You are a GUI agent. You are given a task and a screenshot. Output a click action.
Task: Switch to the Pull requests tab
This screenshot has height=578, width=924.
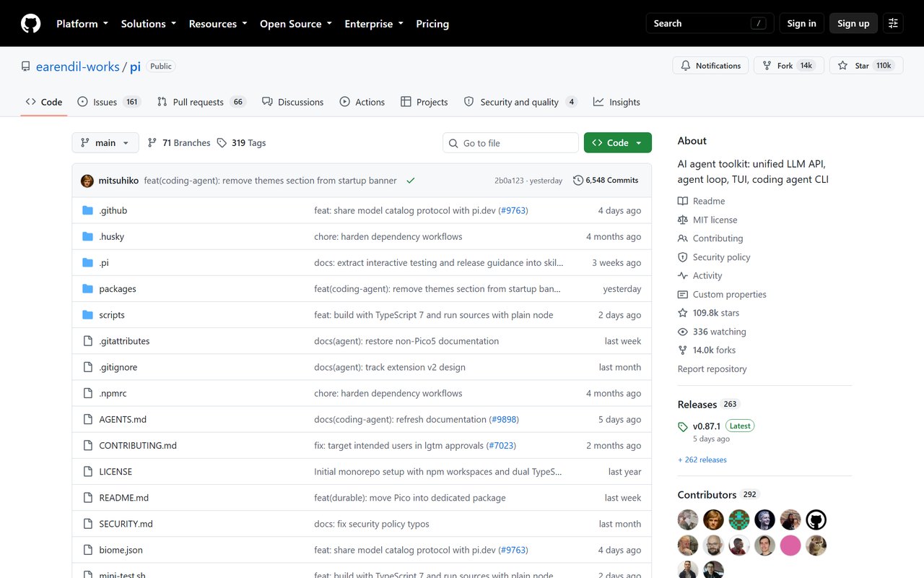(201, 102)
